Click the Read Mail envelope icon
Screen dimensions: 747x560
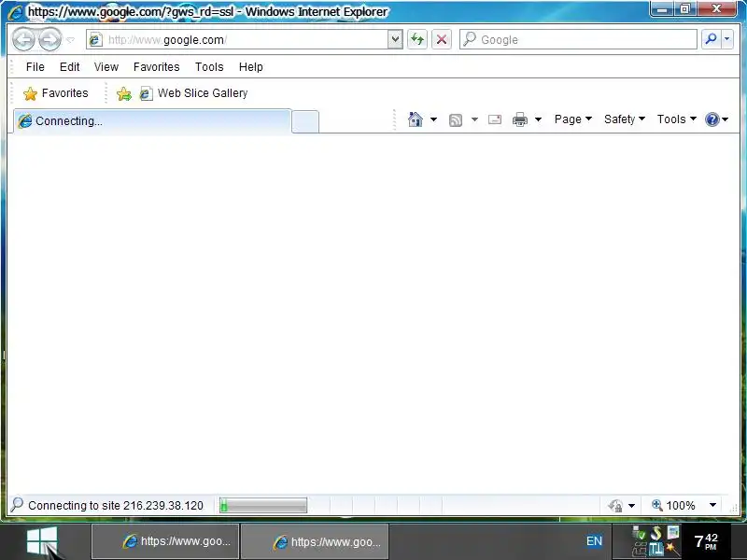pyautogui.click(x=495, y=119)
